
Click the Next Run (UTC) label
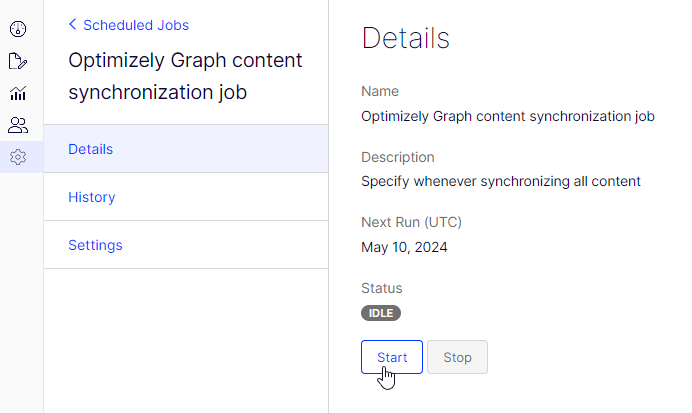pyautogui.click(x=411, y=222)
